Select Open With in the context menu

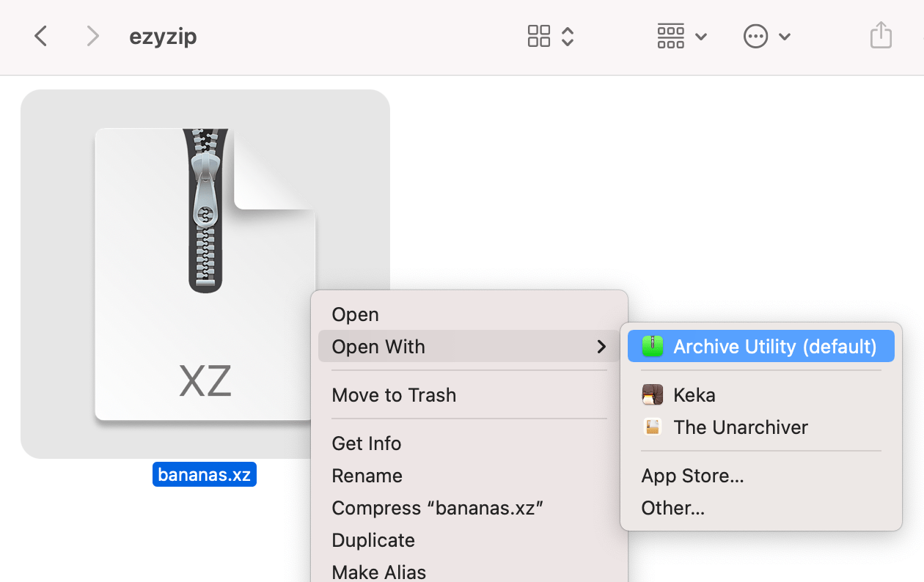tap(378, 346)
